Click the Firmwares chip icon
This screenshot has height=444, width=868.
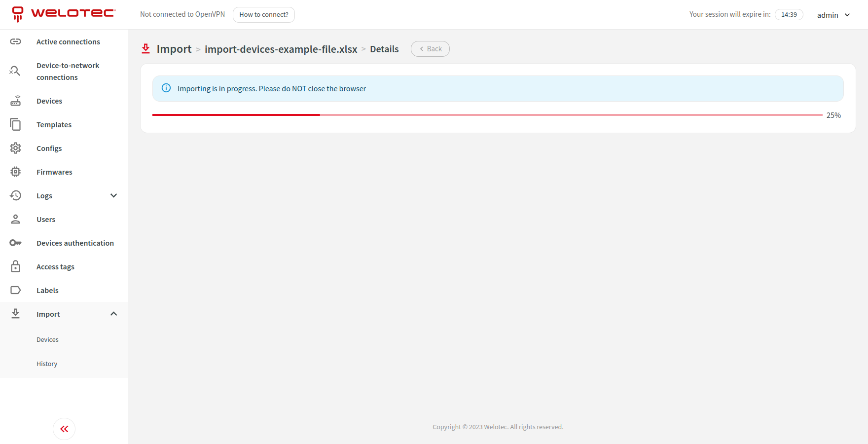pyautogui.click(x=16, y=172)
